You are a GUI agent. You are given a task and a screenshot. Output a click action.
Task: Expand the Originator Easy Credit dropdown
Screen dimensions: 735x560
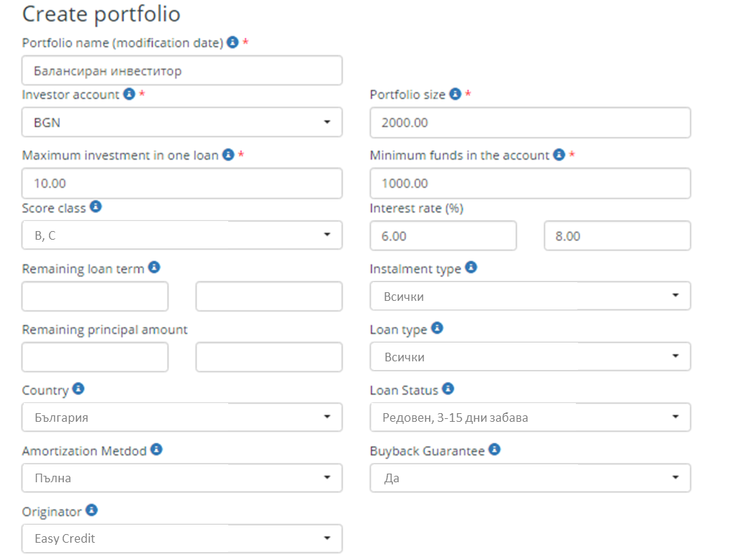[x=182, y=538]
